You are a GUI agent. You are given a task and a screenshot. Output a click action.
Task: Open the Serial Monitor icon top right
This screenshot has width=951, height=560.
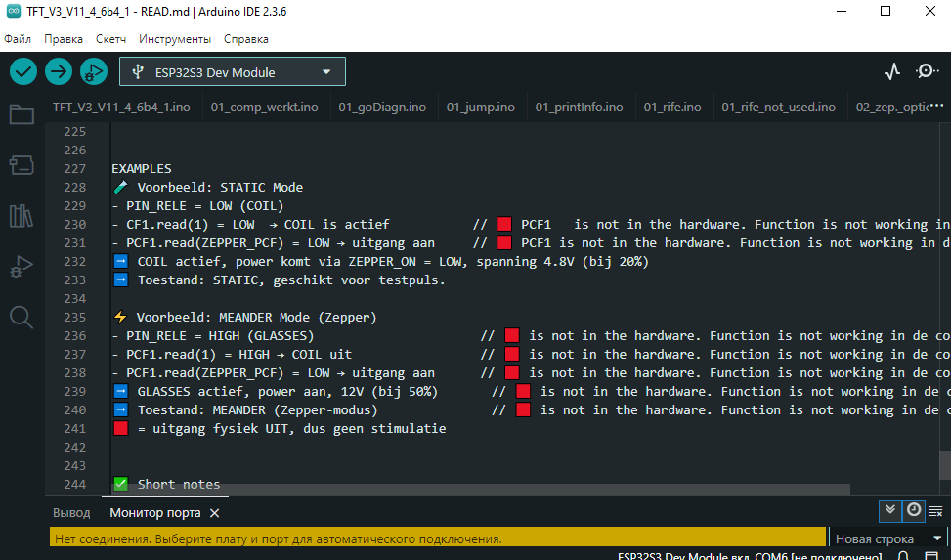click(x=927, y=71)
